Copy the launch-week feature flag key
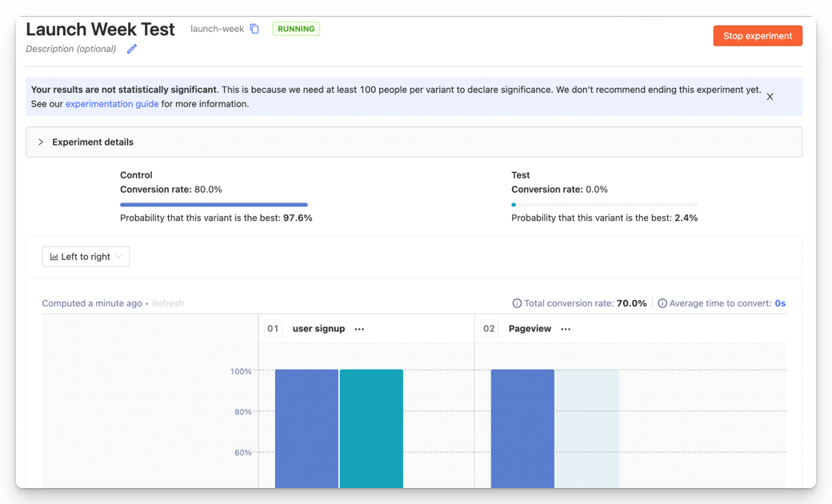Viewport: 832px width, 504px height. pyautogui.click(x=254, y=29)
